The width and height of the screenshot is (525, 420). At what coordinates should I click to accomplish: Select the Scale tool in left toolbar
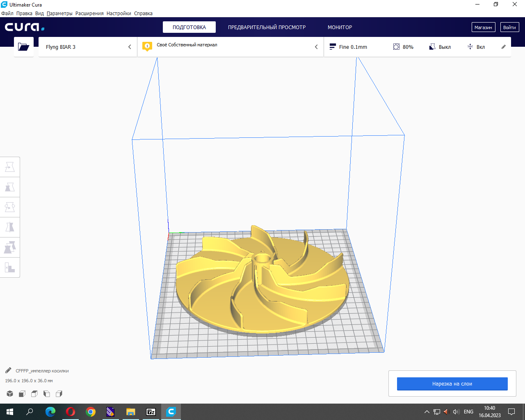coord(10,187)
